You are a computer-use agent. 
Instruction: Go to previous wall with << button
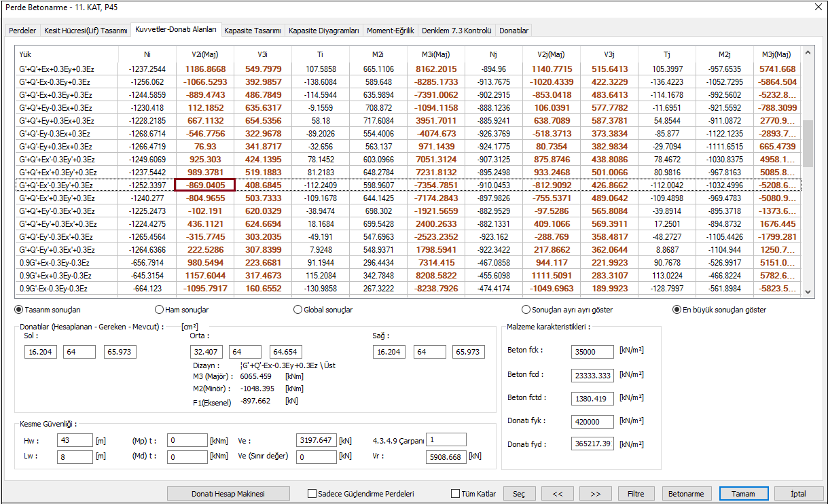coord(557,494)
